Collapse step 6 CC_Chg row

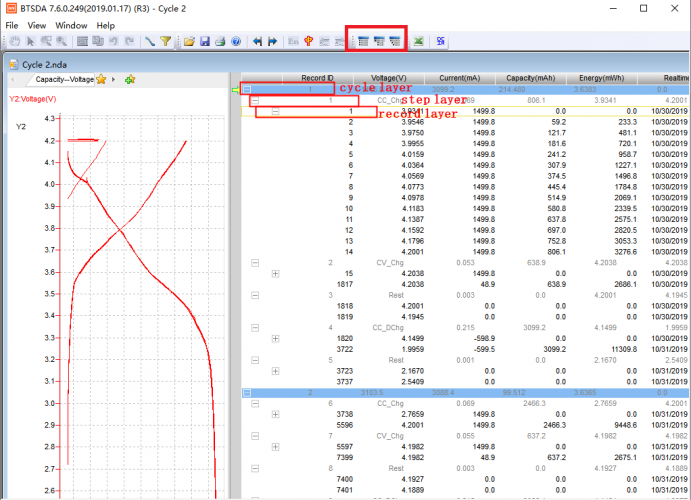(x=255, y=404)
